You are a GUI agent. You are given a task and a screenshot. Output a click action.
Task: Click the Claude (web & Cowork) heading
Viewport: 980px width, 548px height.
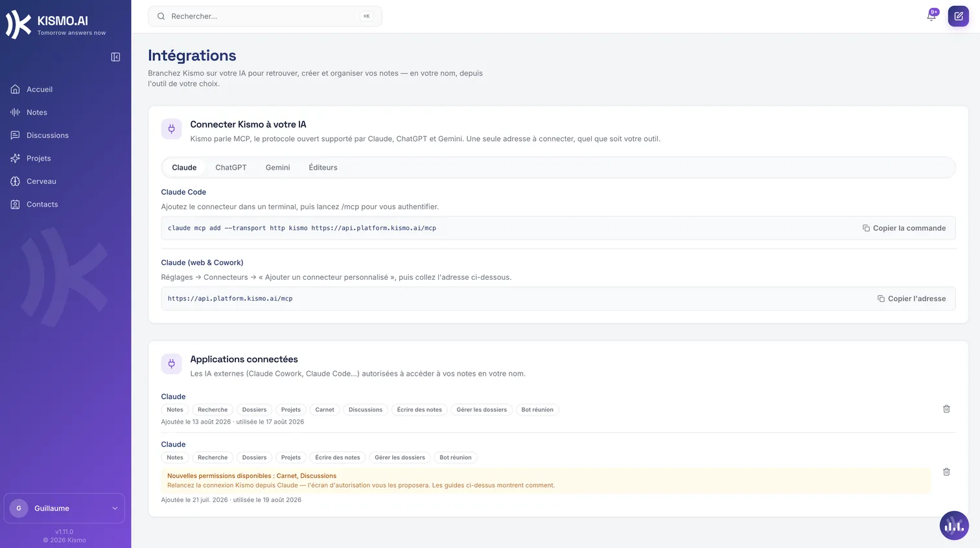202,262
